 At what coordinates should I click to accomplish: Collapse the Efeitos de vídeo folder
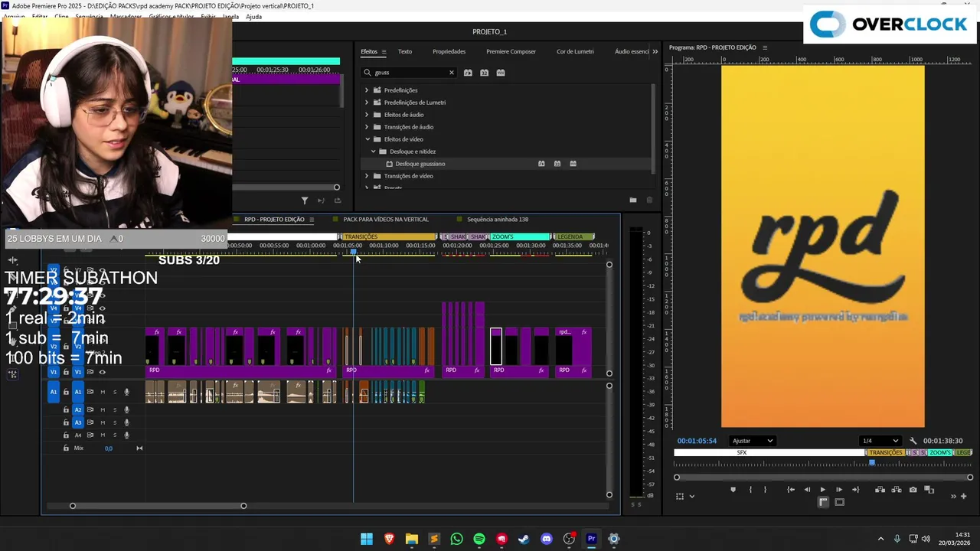point(367,139)
